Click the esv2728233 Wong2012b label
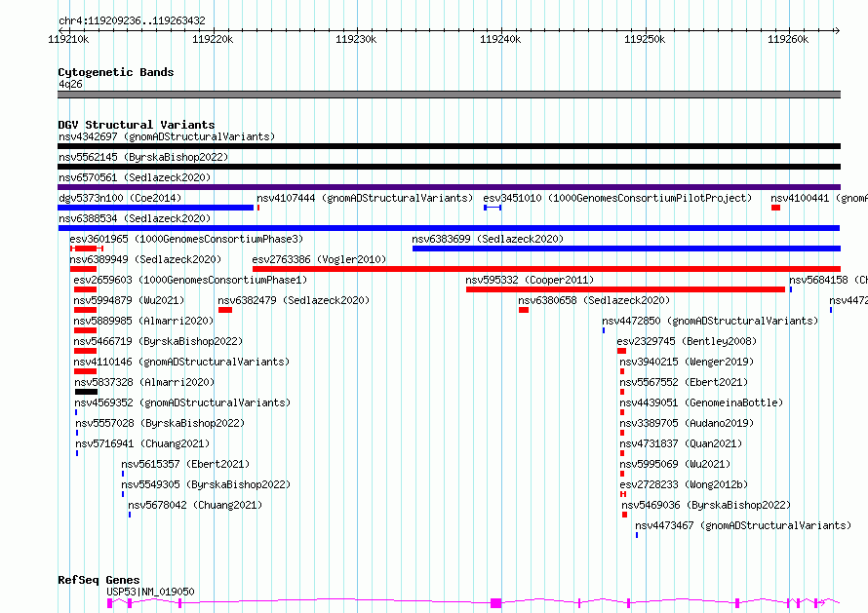 click(685, 484)
